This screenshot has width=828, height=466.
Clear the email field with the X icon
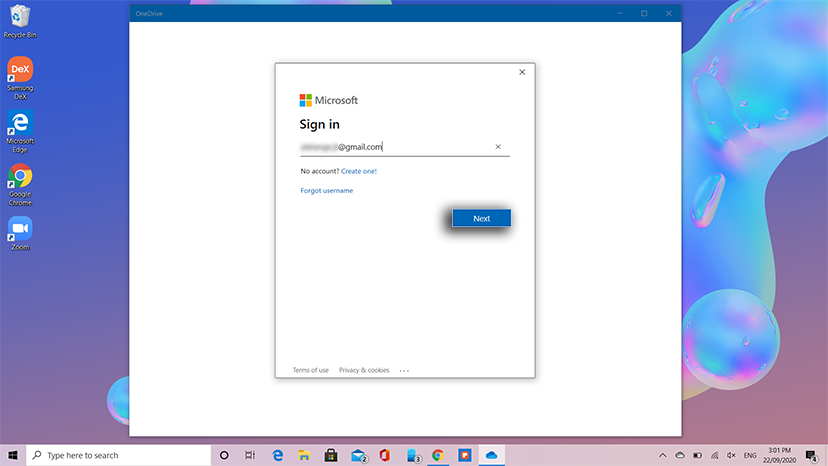coord(497,147)
